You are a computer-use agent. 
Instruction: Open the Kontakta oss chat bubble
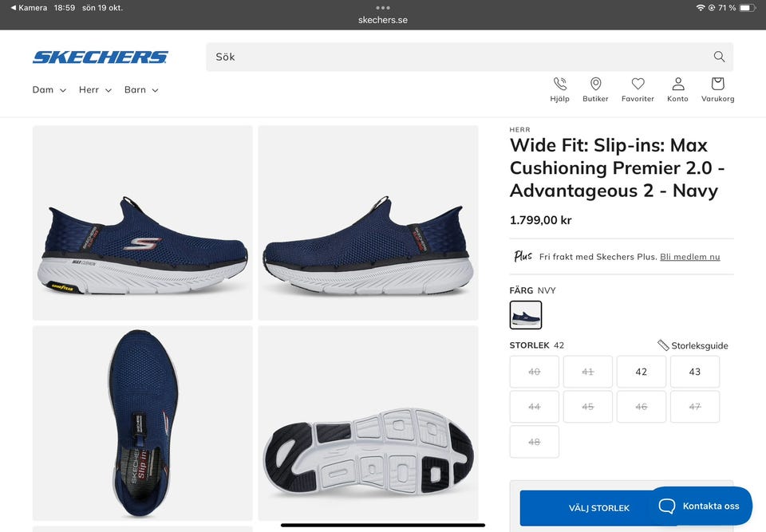pyautogui.click(x=700, y=506)
